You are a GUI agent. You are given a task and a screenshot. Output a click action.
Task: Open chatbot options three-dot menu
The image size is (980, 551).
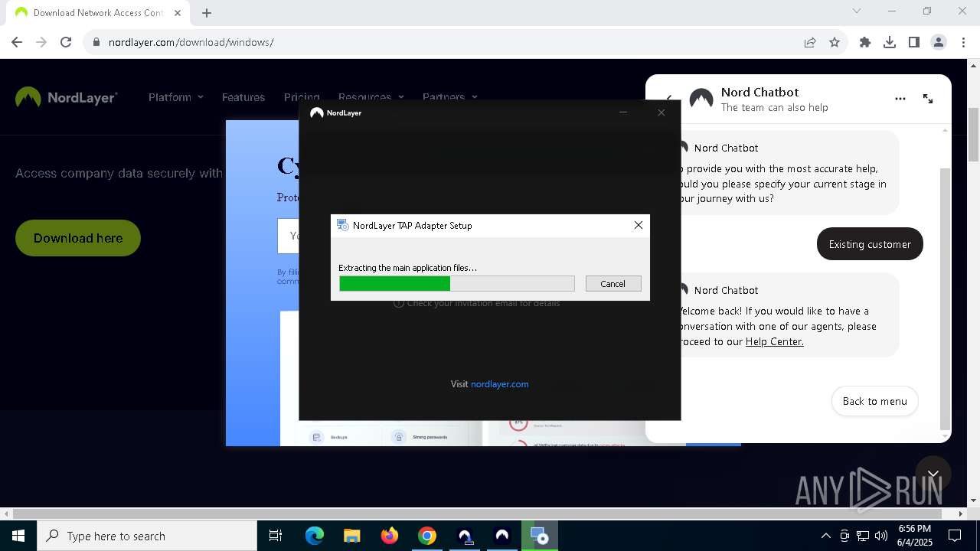[x=900, y=99]
